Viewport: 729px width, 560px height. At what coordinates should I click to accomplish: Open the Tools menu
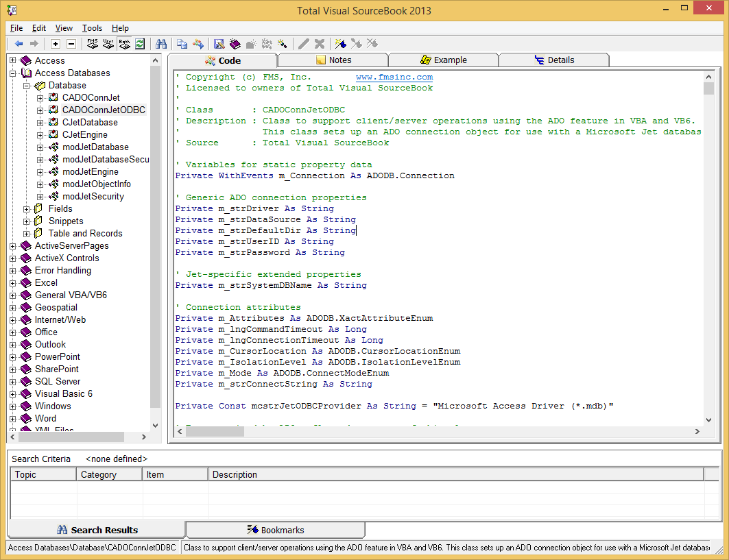pos(92,28)
